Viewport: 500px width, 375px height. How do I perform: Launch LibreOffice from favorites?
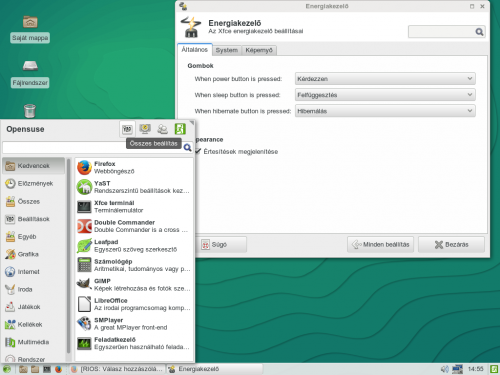click(134, 304)
